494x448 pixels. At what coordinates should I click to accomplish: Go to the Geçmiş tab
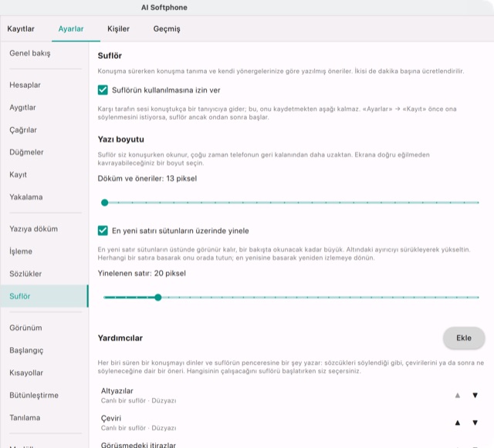point(167,29)
